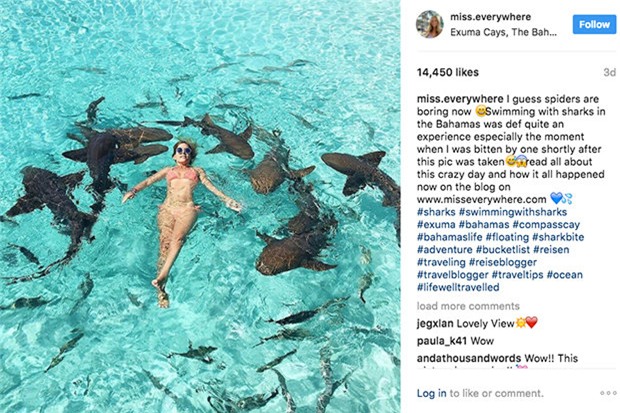Click Log in to like or comment
The image size is (620, 413).
[433, 394]
